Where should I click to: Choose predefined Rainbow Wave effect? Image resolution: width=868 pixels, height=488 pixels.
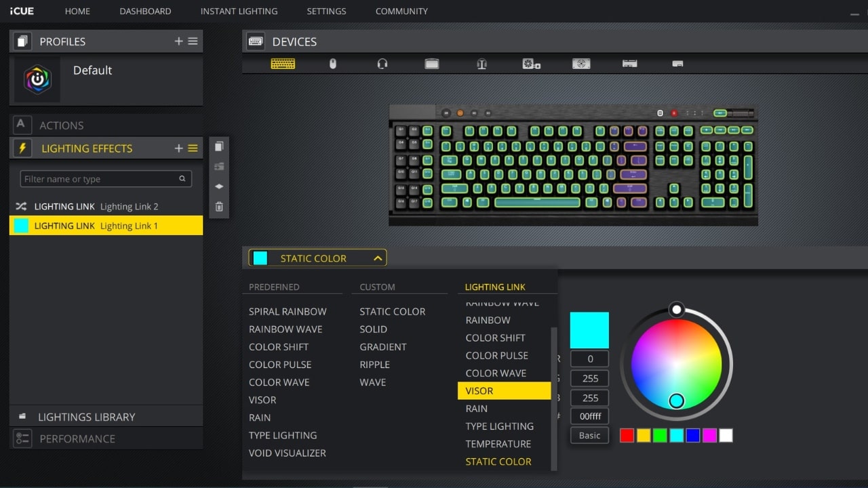tap(285, 329)
